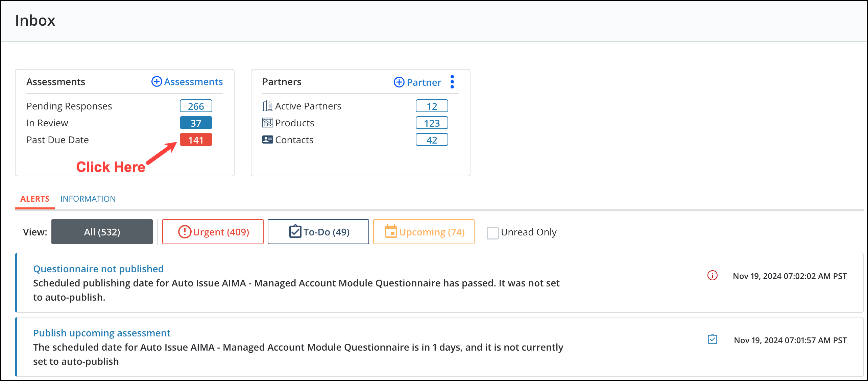Click the Past Due Date 141 badge
The height and width of the screenshot is (381, 868).
pos(196,139)
